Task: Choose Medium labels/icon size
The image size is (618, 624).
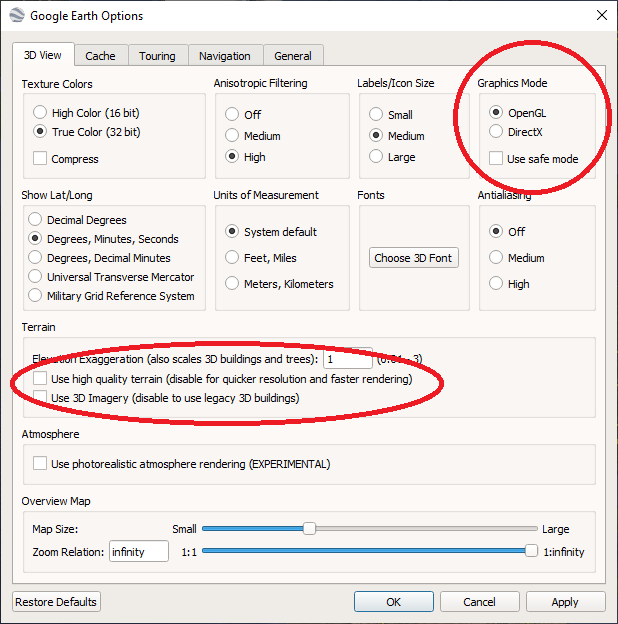Action: [x=376, y=135]
